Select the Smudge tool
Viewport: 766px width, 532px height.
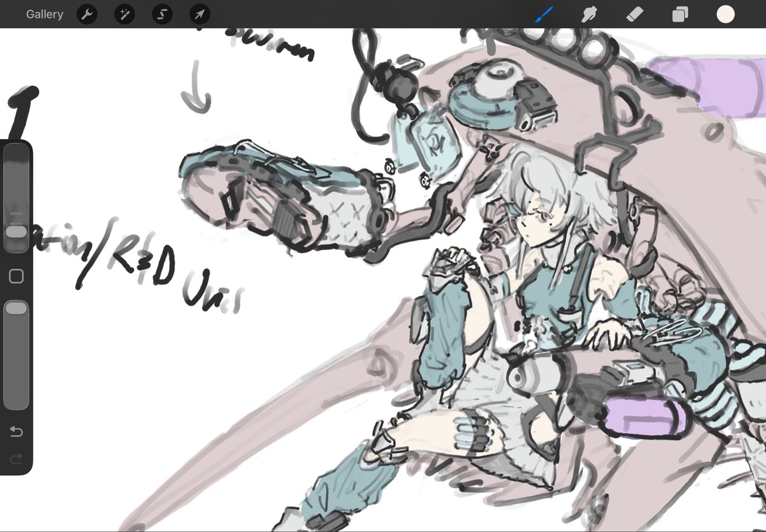(589, 14)
